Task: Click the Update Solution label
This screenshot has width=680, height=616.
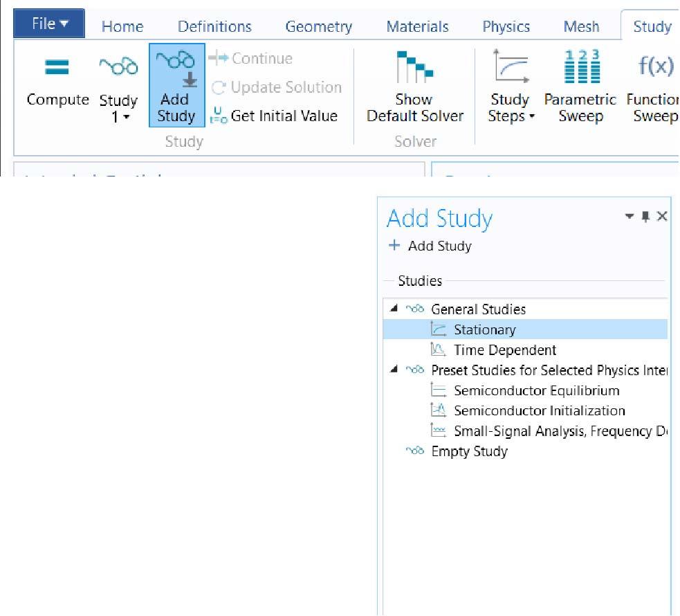Action: tap(286, 87)
